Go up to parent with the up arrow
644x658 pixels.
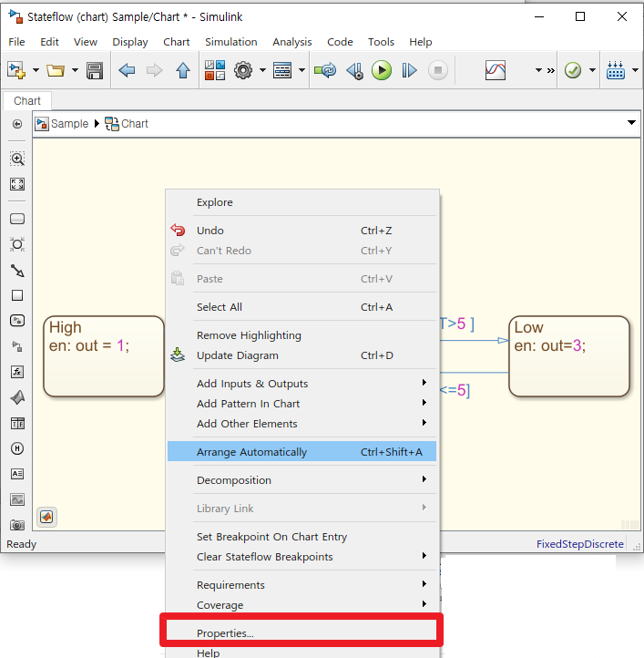(183, 70)
